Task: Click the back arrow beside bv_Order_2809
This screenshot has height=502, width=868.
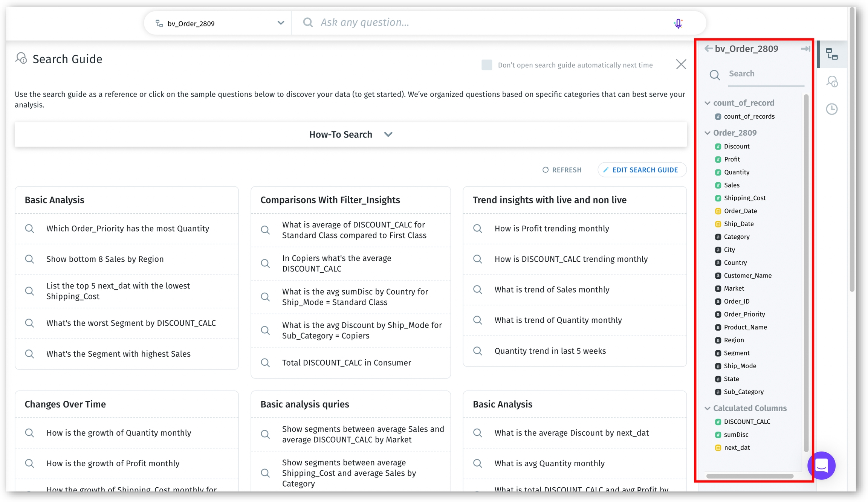Action: point(708,49)
